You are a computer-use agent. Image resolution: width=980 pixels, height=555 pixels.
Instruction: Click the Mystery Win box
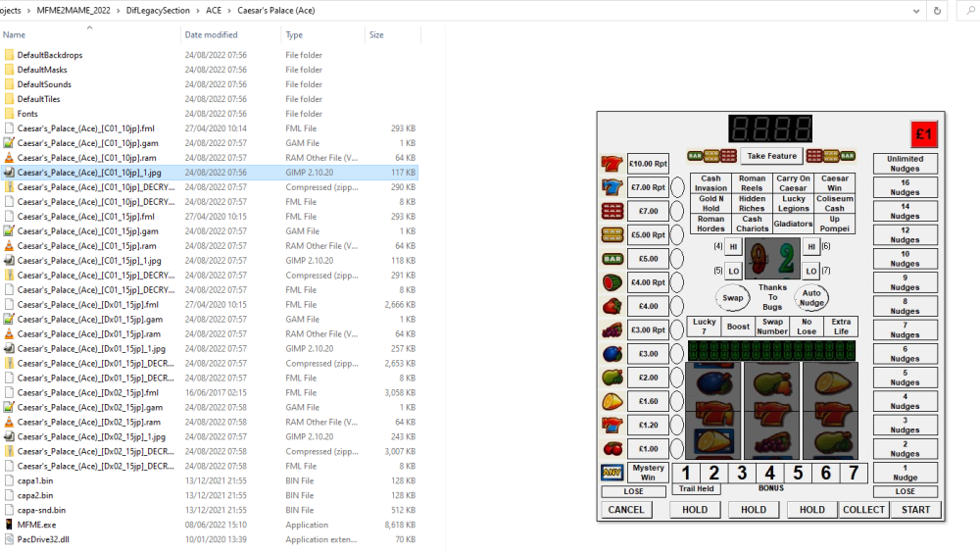click(648, 473)
